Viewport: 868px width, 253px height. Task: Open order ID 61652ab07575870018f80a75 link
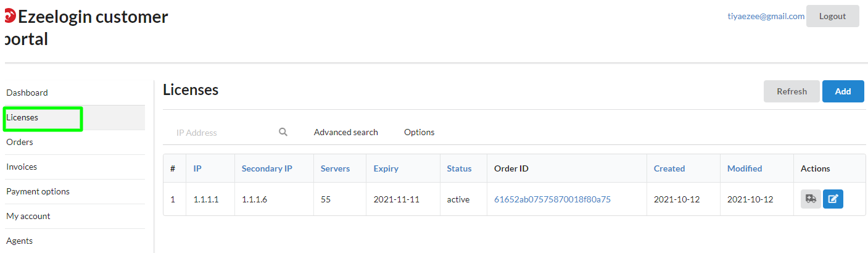click(x=552, y=199)
